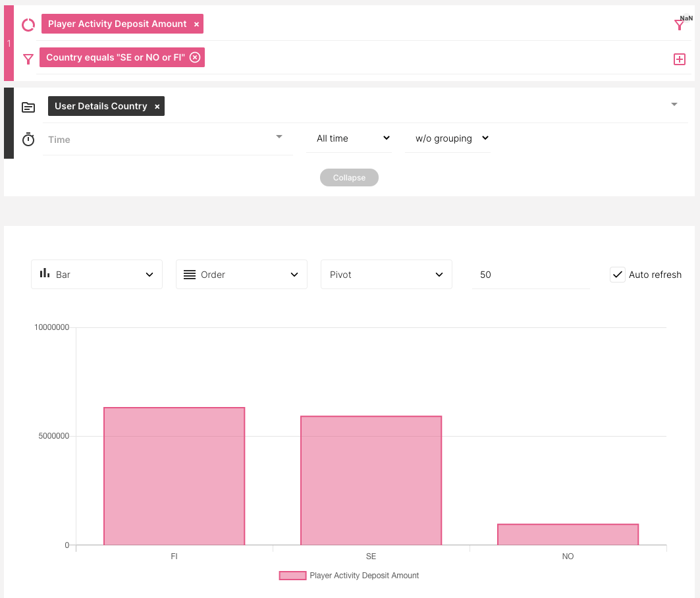Click the stopwatch time icon
This screenshot has width=700, height=598.
pos(28,140)
